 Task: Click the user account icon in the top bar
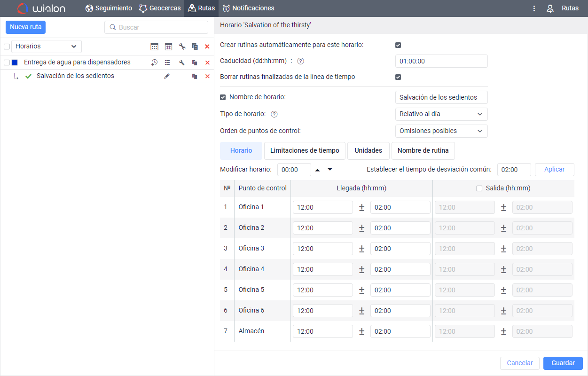pyautogui.click(x=550, y=8)
